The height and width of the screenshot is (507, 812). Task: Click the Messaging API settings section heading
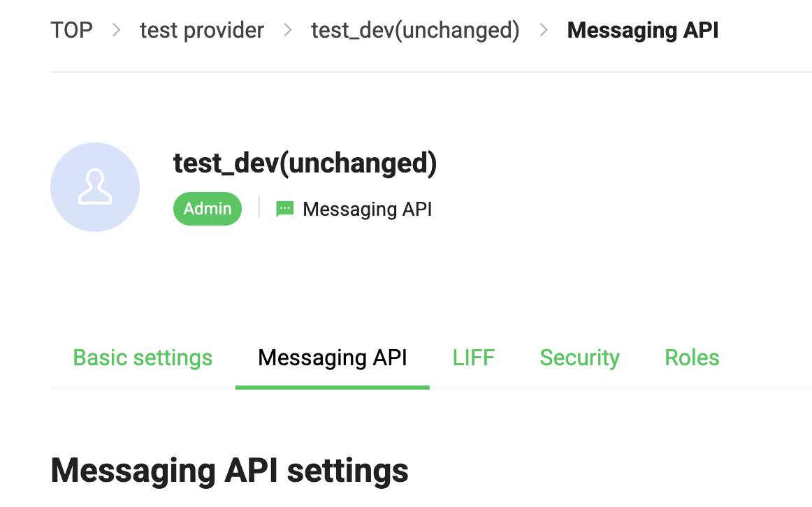point(229,470)
